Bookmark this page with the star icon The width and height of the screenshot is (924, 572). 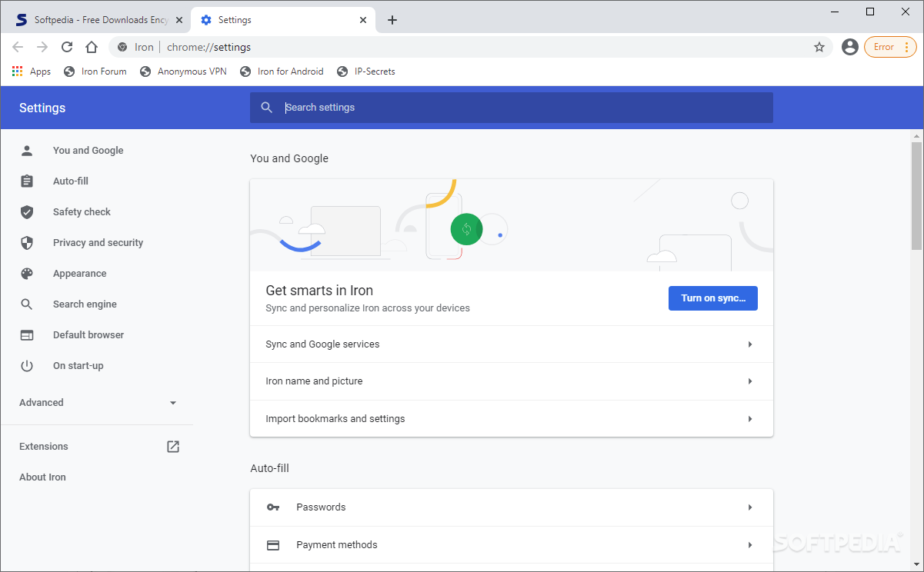819,47
